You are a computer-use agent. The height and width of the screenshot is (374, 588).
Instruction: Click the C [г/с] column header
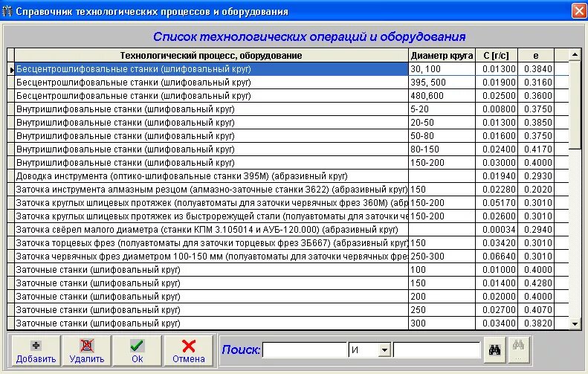click(x=497, y=56)
